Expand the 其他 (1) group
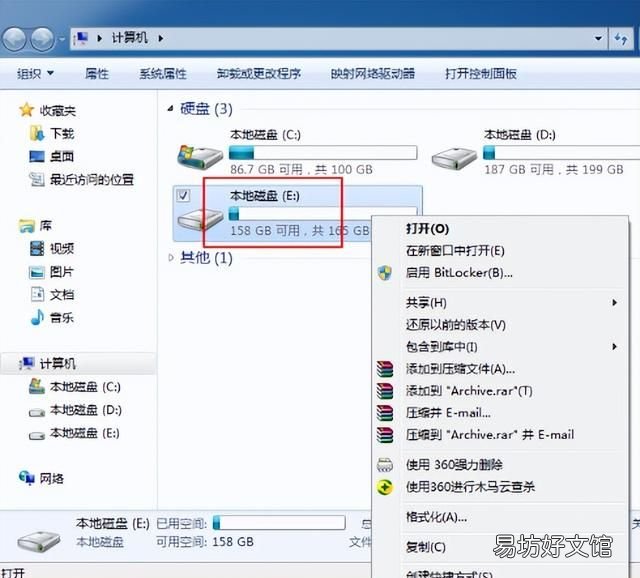The image size is (640, 578). pyautogui.click(x=171, y=258)
